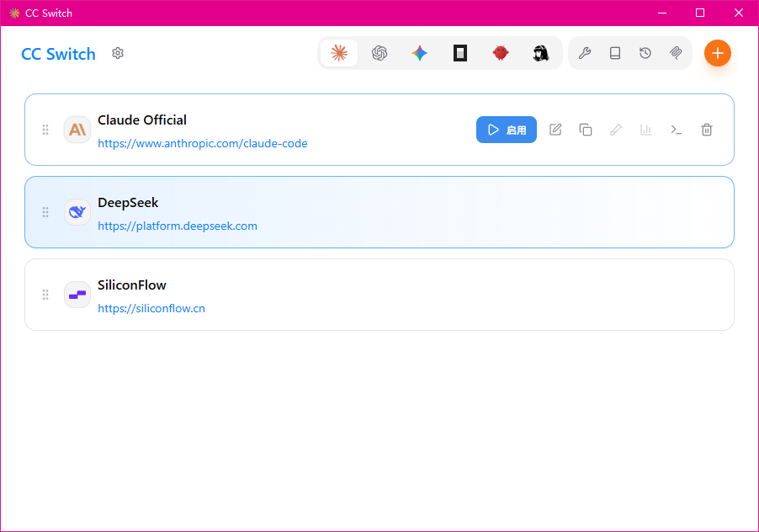Click the Claude Official drag handle

(45, 130)
